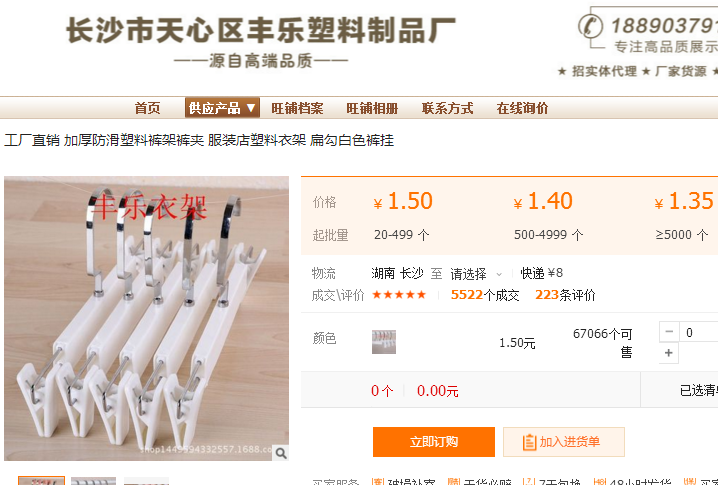Click the five-star rating icons
The height and width of the screenshot is (485, 718).
point(399,294)
